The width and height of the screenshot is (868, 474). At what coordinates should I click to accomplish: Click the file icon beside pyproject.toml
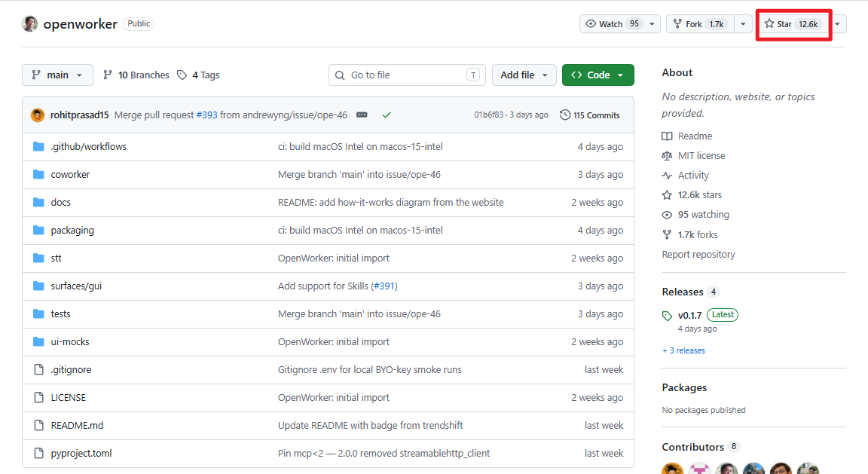coord(38,453)
